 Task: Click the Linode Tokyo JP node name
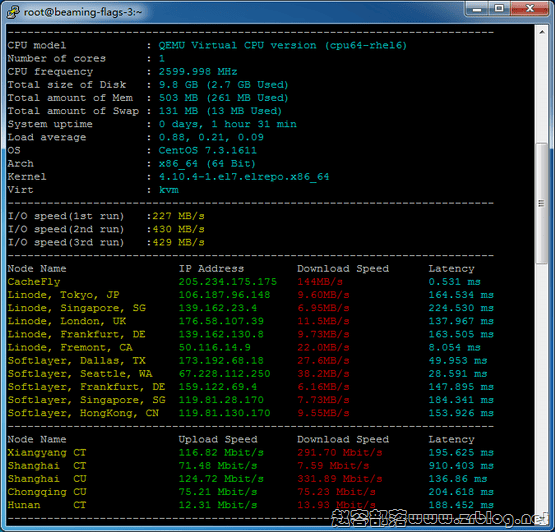click(63, 295)
